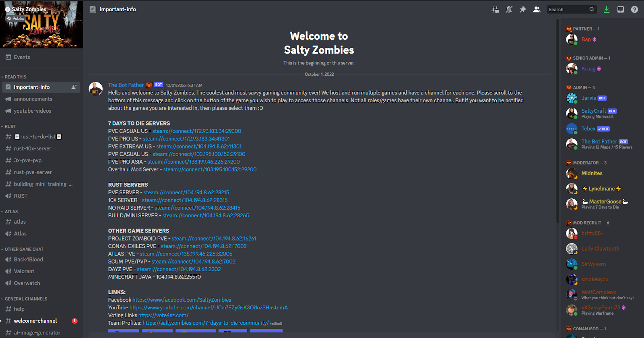Click create invite icon beside important-info
The image size is (644, 338).
[74, 87]
